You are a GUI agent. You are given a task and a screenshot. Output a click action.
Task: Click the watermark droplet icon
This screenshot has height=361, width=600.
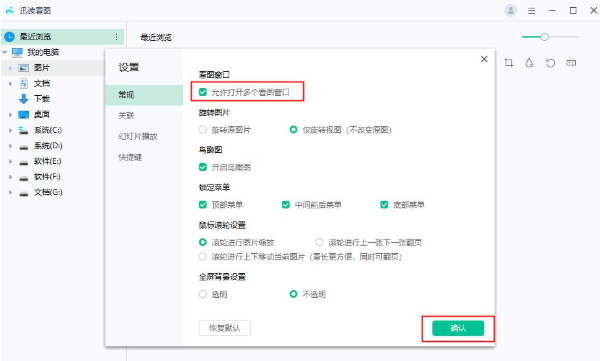530,63
